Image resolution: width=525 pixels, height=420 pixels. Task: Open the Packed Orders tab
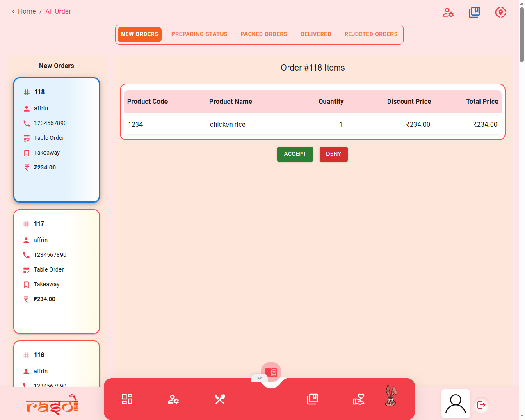click(x=264, y=34)
